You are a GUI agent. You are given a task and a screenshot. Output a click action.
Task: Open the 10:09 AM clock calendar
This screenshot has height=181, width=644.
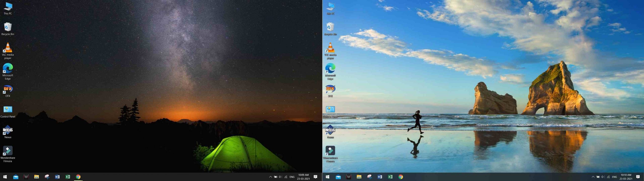(303, 177)
